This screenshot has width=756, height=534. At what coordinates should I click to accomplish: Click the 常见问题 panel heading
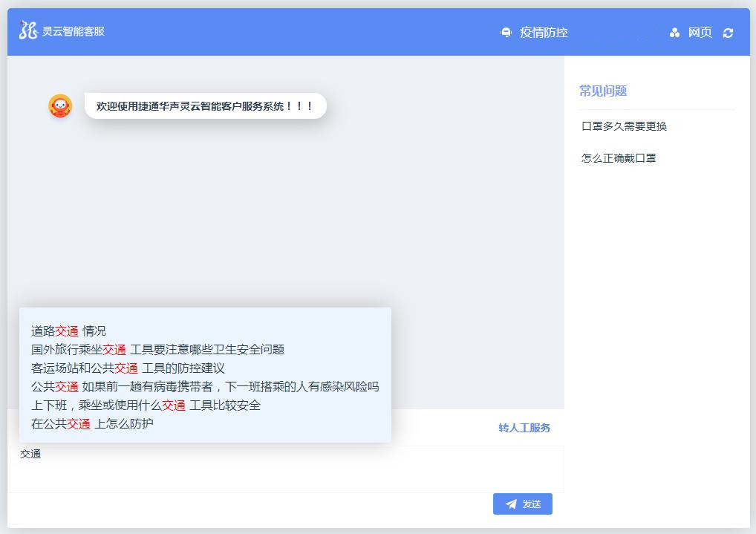pos(603,91)
